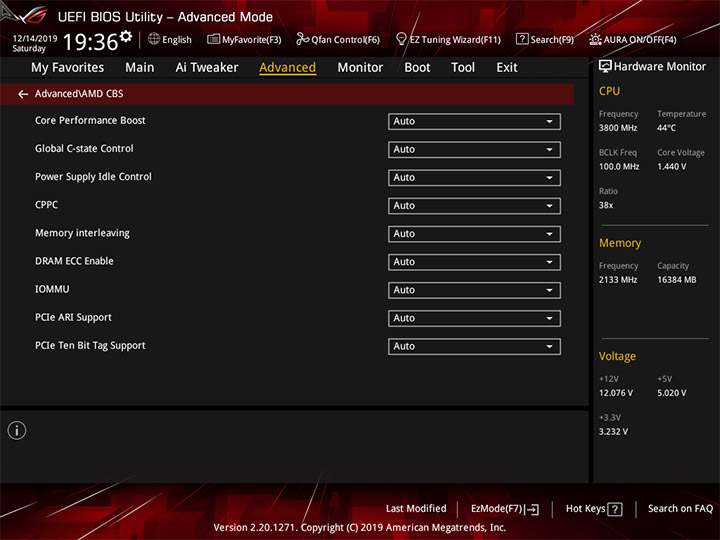This screenshot has width=720, height=540.
Task: Click the back arrow next to Advanced\AMD CBS
Action: pos(23,94)
